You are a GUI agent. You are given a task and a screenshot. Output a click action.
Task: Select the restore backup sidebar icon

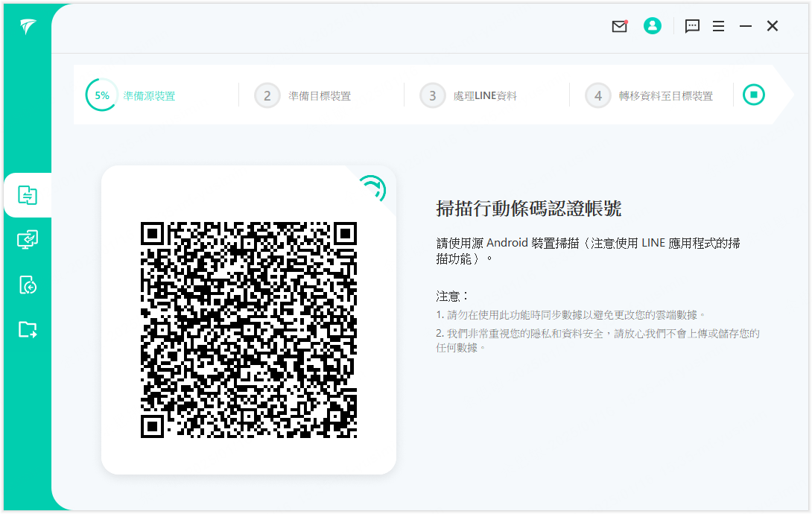[x=28, y=285]
